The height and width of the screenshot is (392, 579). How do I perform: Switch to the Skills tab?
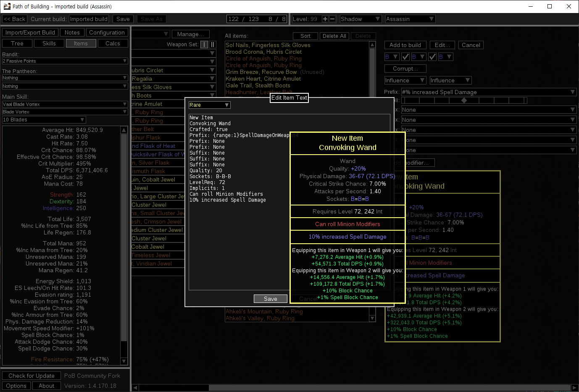coord(49,43)
